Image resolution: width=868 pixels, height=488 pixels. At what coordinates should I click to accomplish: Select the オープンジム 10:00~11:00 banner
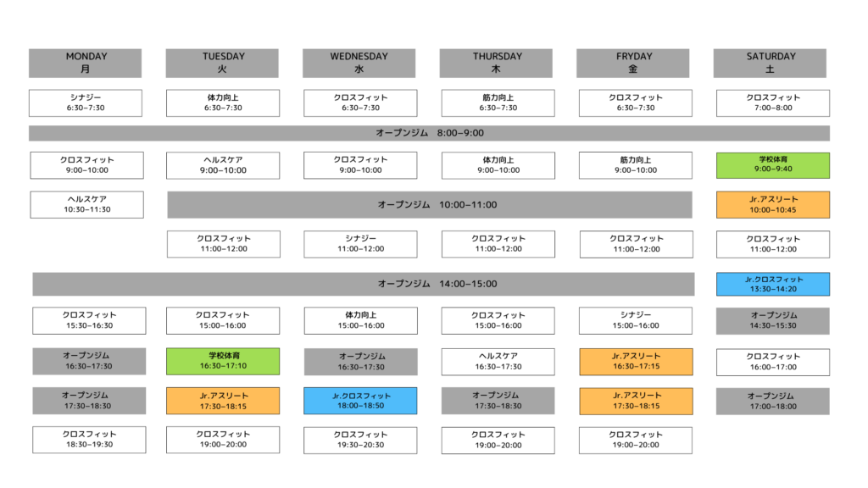[x=429, y=204]
